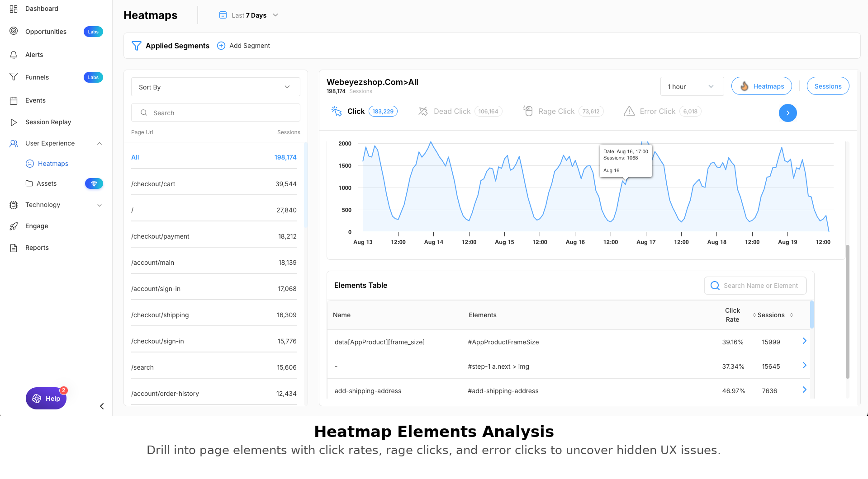This screenshot has height=479, width=868.
Task: Open Reports document icon in sidebar
Action: click(14, 248)
